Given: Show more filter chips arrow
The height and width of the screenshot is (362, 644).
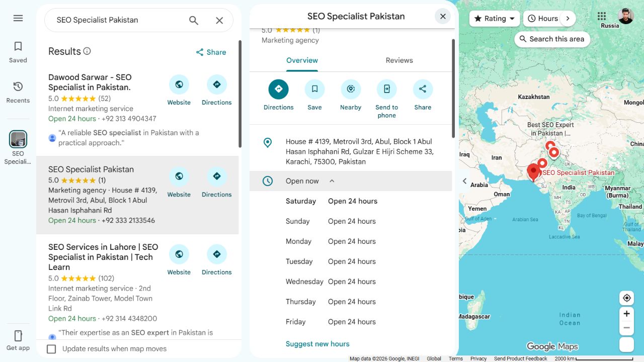Looking at the screenshot, I should [x=568, y=19].
